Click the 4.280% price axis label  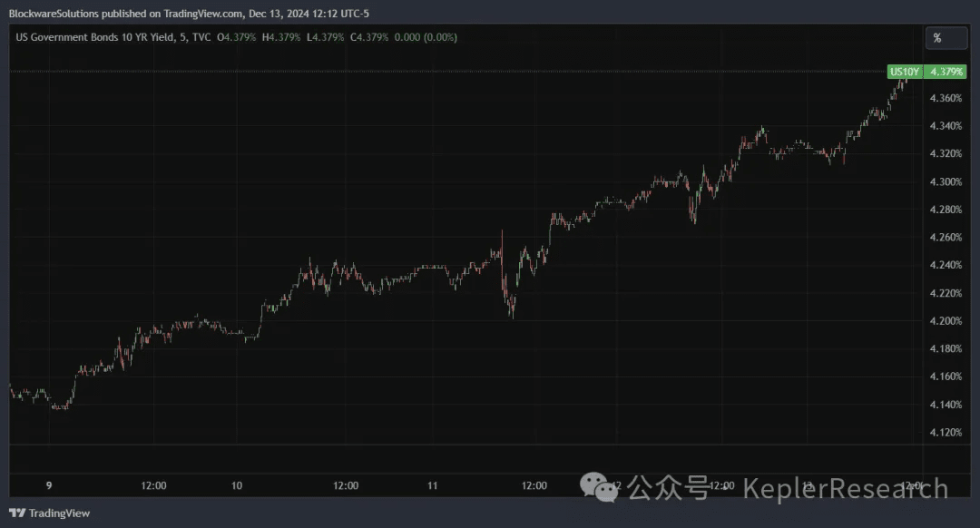[946, 210]
